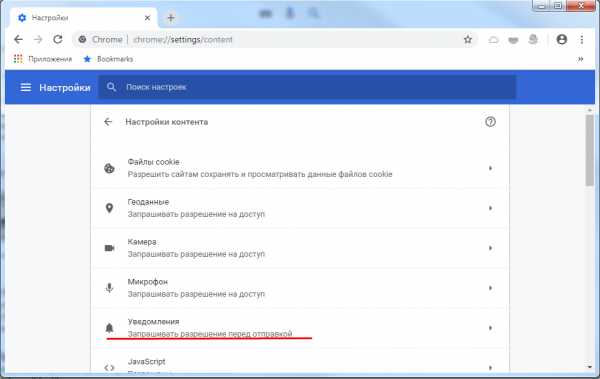Image resolution: width=600 pixels, height=379 pixels.
Task: Focus the Поиск настроек search field
Action: (x=307, y=87)
